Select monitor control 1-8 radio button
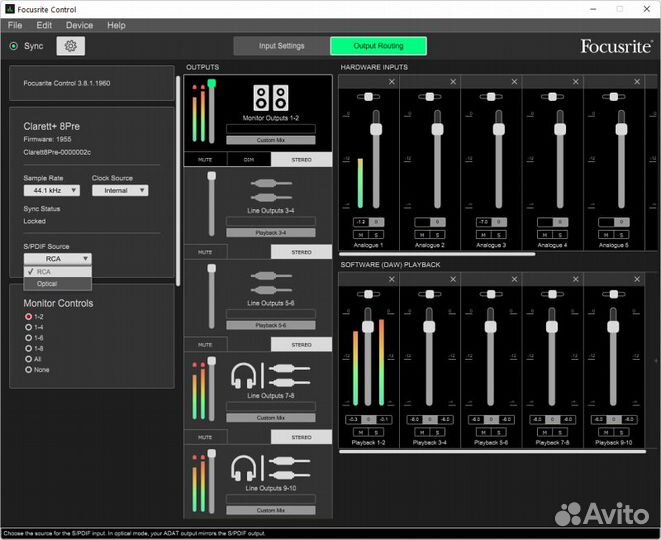This screenshot has width=661, height=540. click(29, 348)
